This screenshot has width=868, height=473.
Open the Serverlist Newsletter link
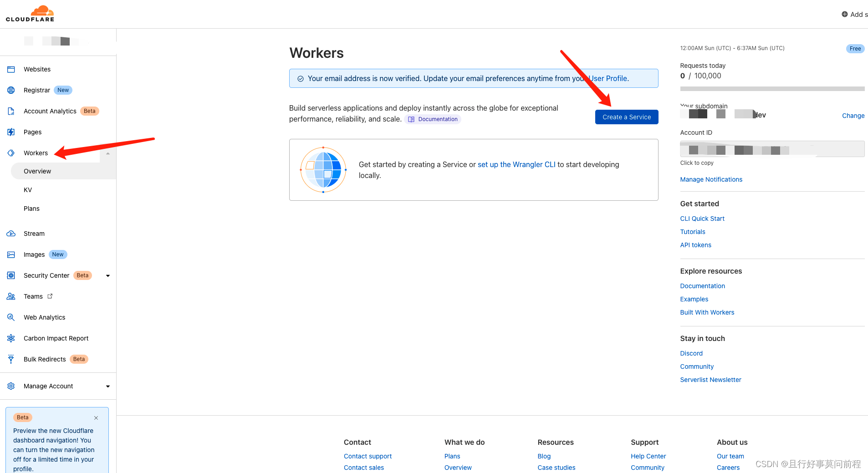coord(710,380)
